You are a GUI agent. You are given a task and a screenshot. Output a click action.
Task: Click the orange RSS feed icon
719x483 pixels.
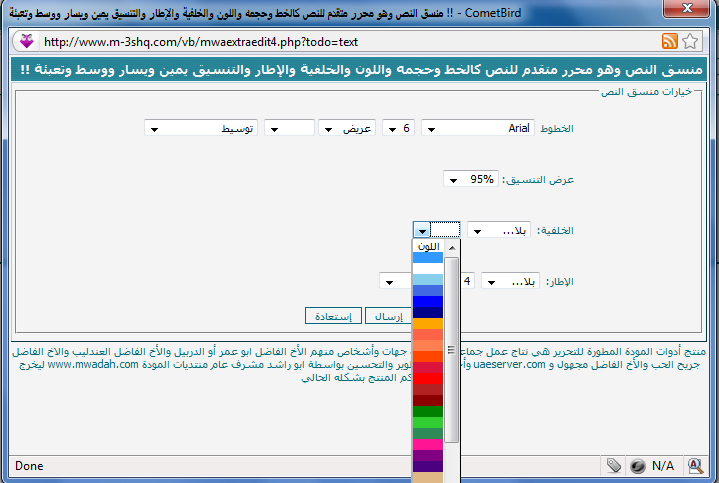(670, 42)
